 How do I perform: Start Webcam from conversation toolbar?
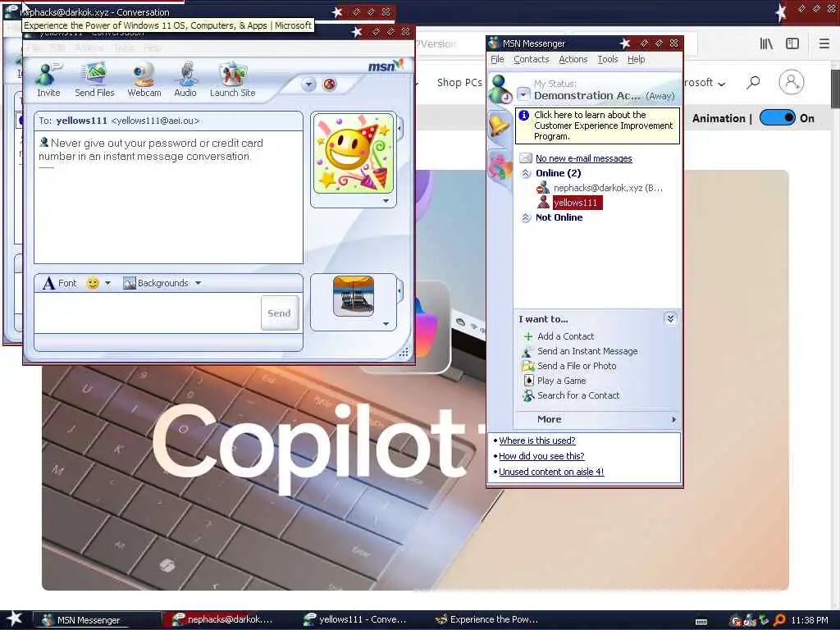144,80
